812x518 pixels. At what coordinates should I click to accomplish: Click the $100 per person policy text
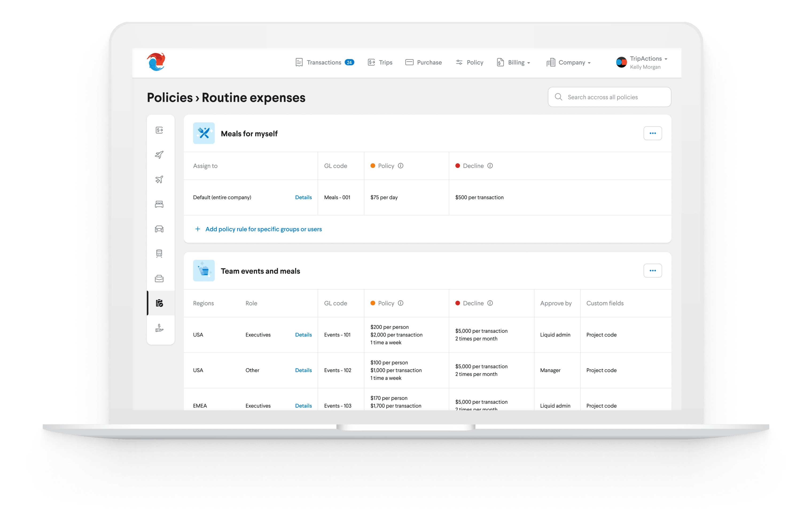tap(389, 362)
